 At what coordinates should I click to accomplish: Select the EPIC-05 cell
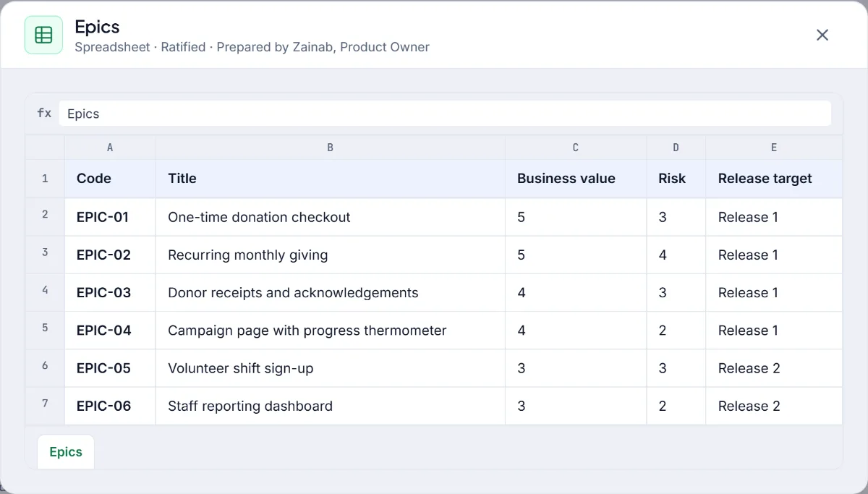110,367
